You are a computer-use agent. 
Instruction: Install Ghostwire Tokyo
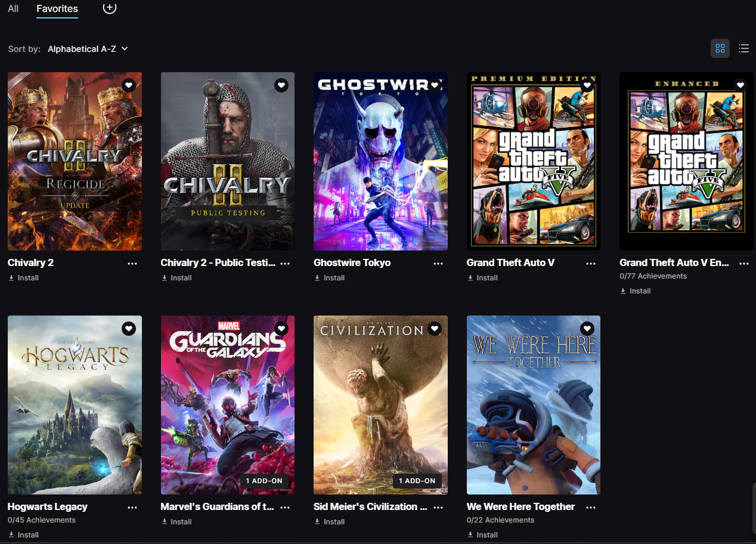[330, 278]
